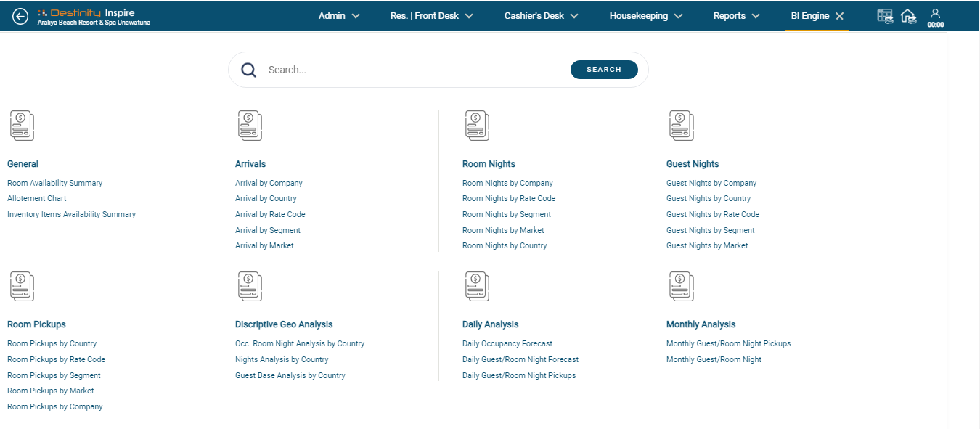The height and width of the screenshot is (429, 980).
Task: Open the Allotement Chart report
Action: coord(37,198)
